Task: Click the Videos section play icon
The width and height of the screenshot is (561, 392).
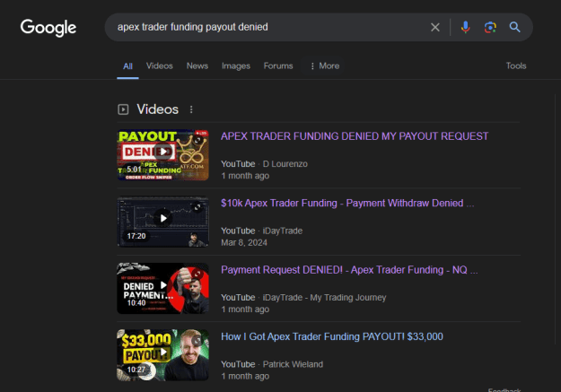Action: pyautogui.click(x=123, y=109)
